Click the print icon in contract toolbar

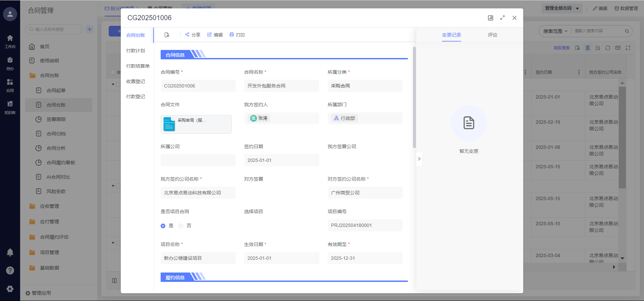[x=231, y=35]
